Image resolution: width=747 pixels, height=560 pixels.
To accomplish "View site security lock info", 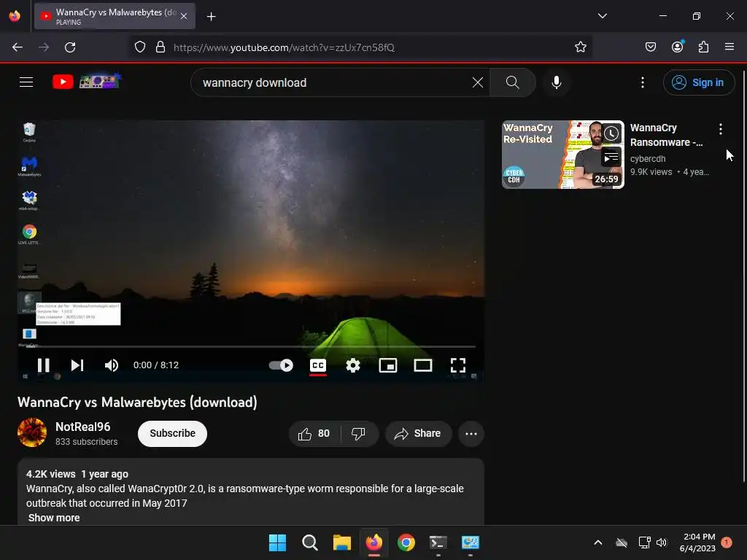I will 160,47.
